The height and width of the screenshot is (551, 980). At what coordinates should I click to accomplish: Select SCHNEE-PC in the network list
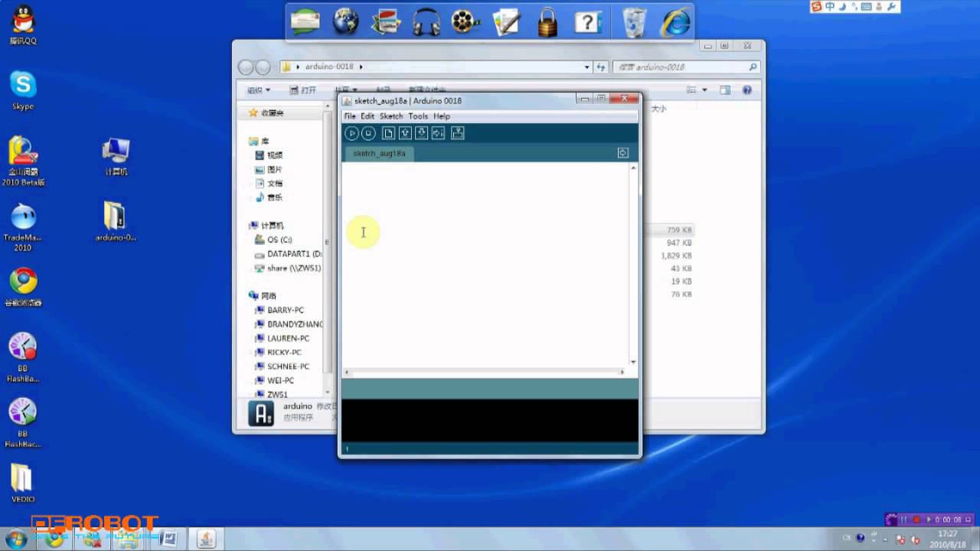(x=283, y=367)
